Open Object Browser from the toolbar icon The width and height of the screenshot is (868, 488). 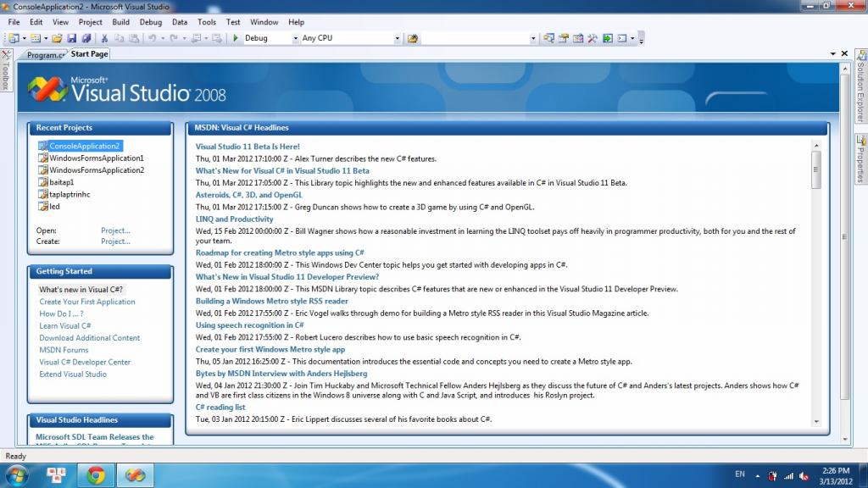578,38
